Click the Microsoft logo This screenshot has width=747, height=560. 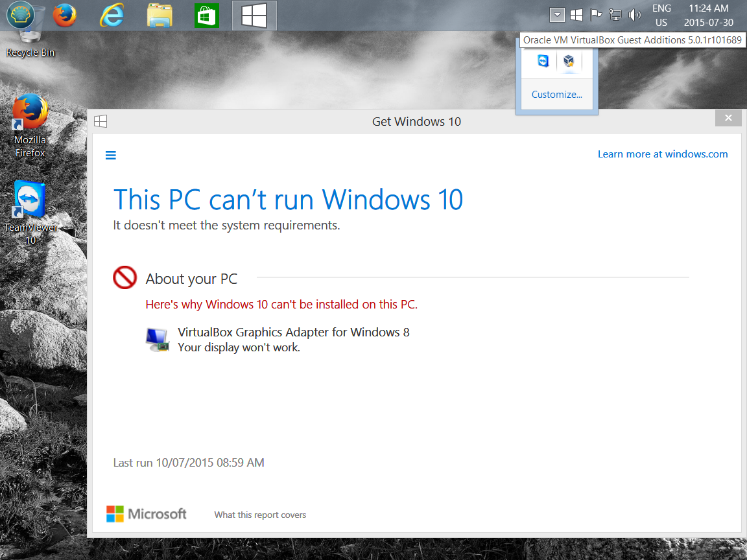147,514
